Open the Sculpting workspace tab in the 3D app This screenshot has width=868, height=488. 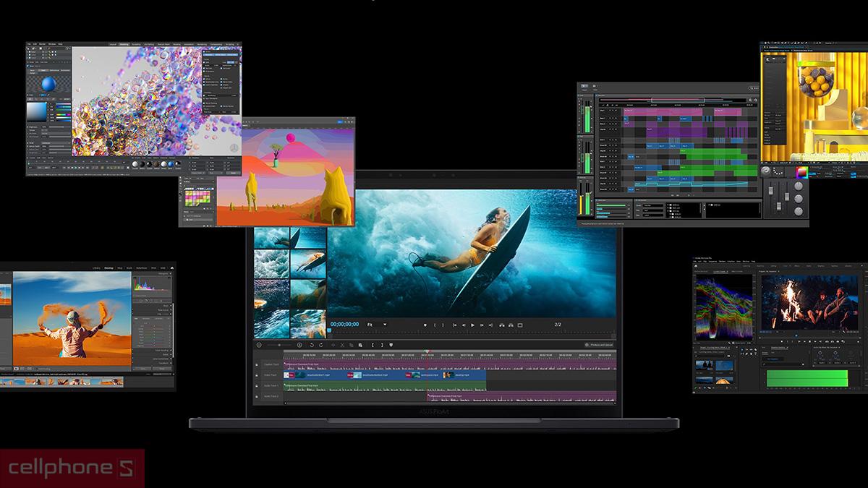[x=136, y=44]
